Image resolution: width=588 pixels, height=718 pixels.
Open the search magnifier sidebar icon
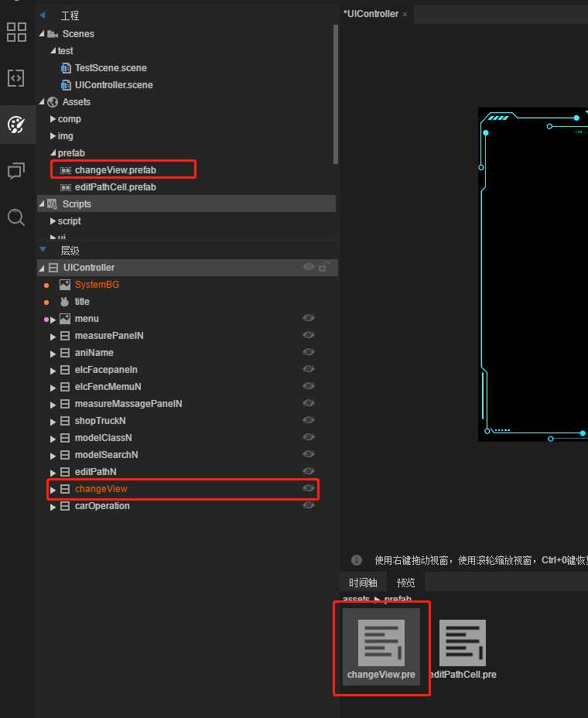[x=16, y=217]
